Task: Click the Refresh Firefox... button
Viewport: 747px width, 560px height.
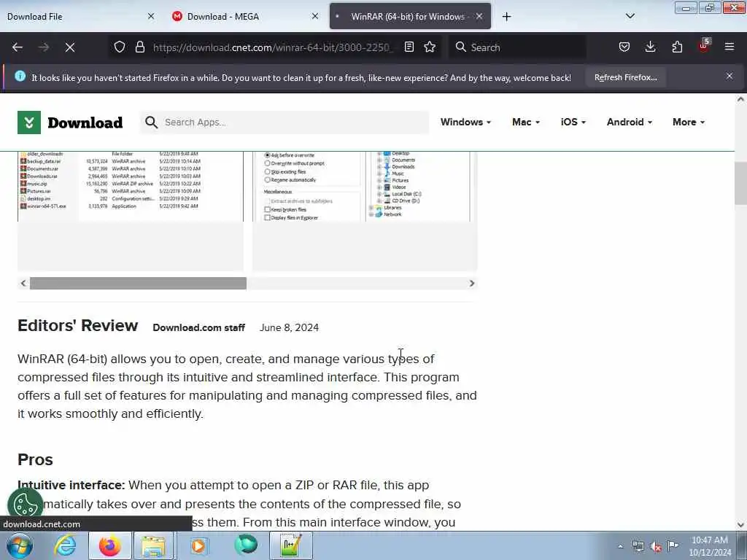Action: pyautogui.click(x=625, y=77)
